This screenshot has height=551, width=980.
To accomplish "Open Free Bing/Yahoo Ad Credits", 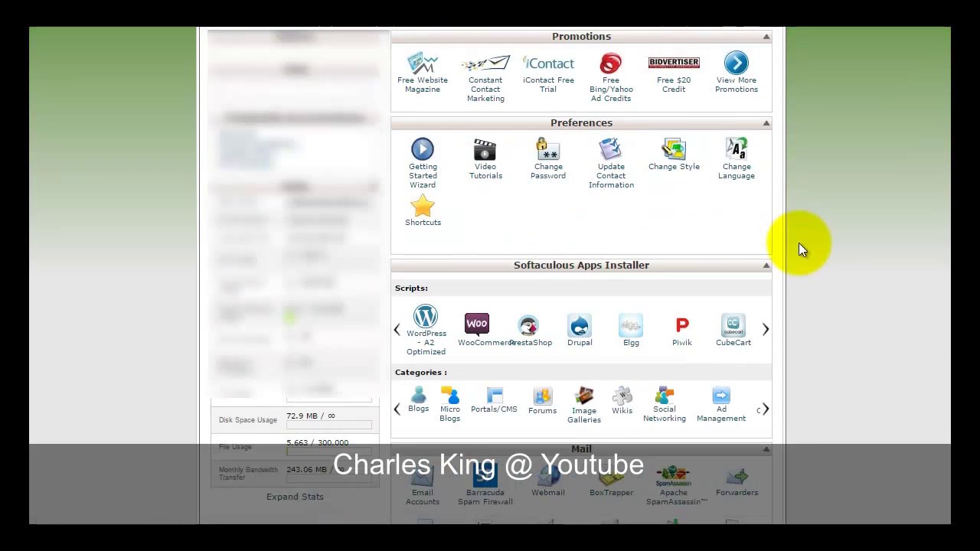I will (611, 77).
